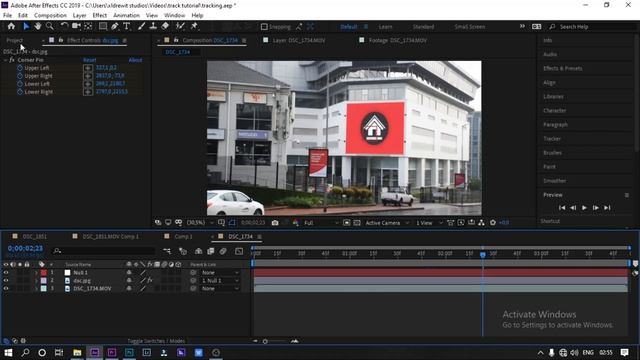Select the Unified Camera tool
Screen dimensions: 640x360
pyautogui.click(x=76, y=26)
